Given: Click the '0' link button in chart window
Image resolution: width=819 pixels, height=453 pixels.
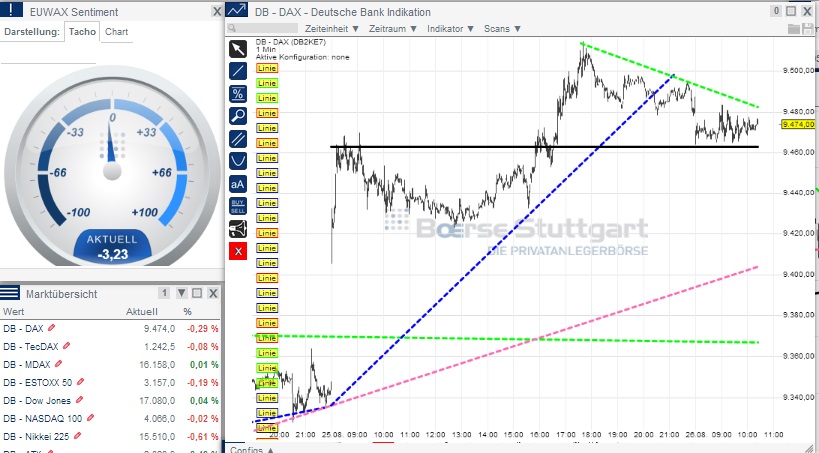Looking at the screenshot, I should (776, 11).
